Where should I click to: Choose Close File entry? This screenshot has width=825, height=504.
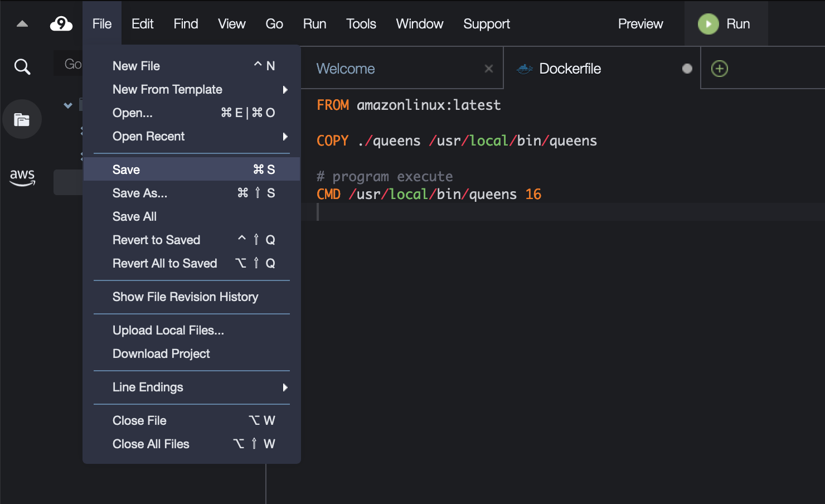click(x=192, y=421)
